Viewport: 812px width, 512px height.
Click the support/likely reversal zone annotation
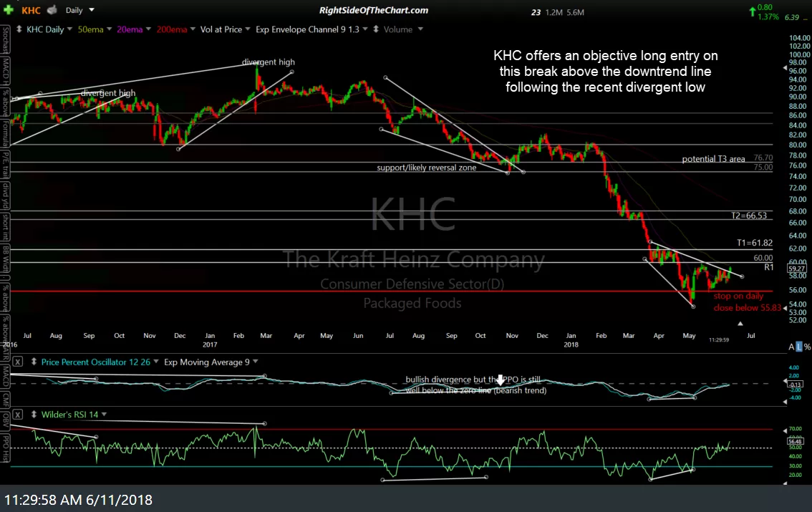click(x=427, y=168)
